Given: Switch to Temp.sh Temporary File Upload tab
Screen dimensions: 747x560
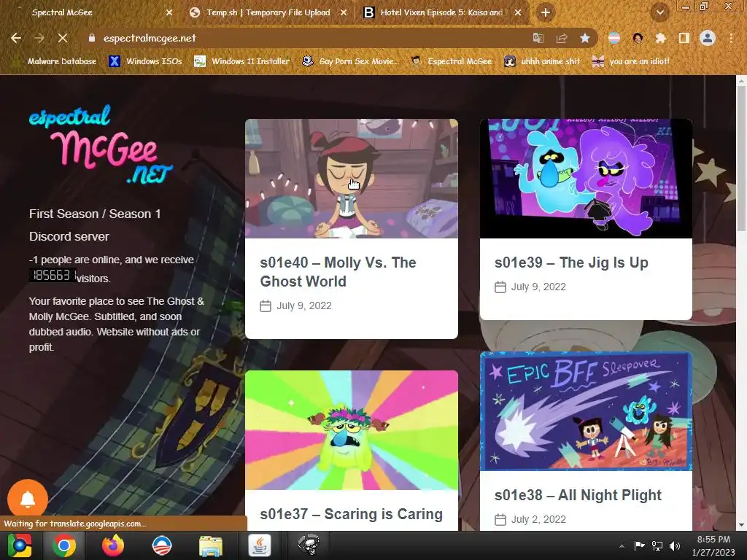Looking at the screenshot, I should 268,12.
